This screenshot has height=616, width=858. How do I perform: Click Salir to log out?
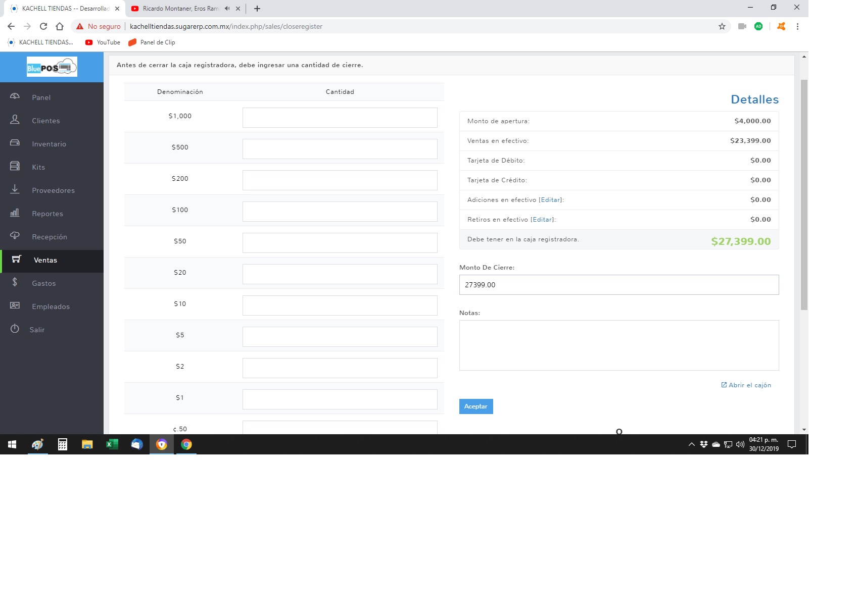coord(37,330)
